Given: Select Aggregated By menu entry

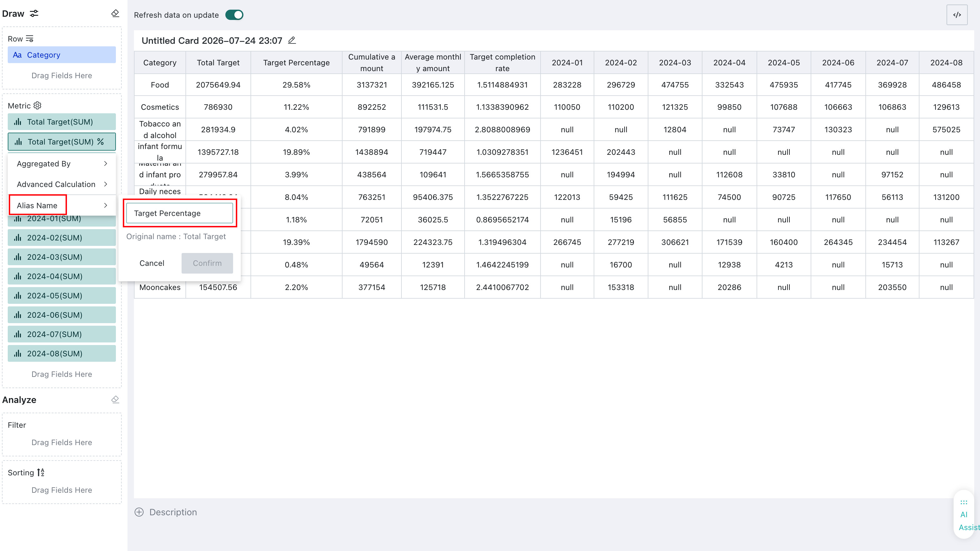Looking at the screenshot, I should [61, 163].
